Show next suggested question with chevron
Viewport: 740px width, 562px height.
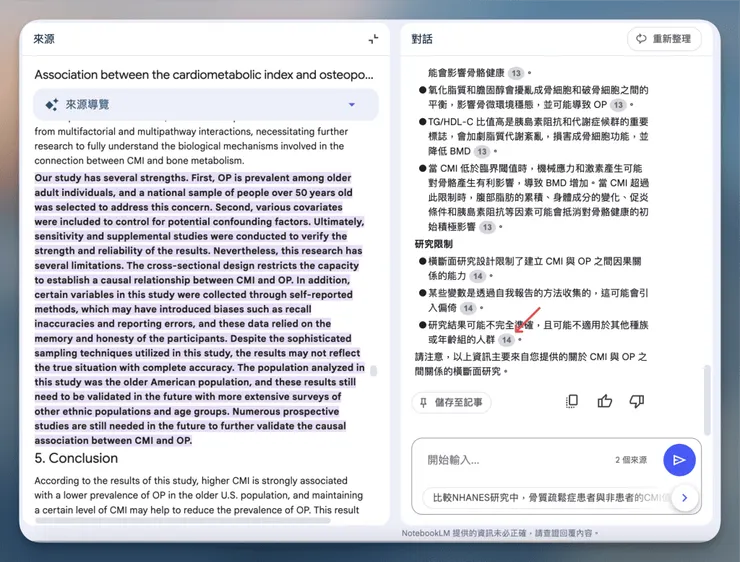point(684,497)
